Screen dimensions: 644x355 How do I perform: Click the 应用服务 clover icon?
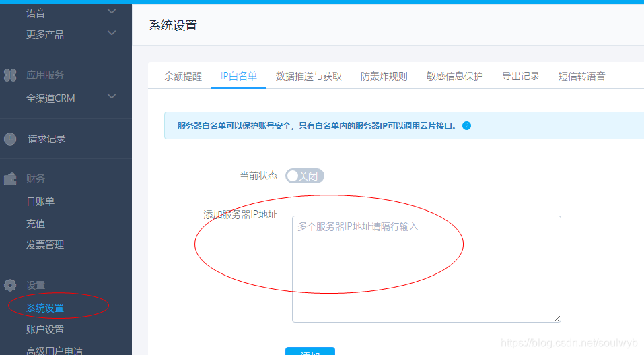pyautogui.click(x=10, y=75)
